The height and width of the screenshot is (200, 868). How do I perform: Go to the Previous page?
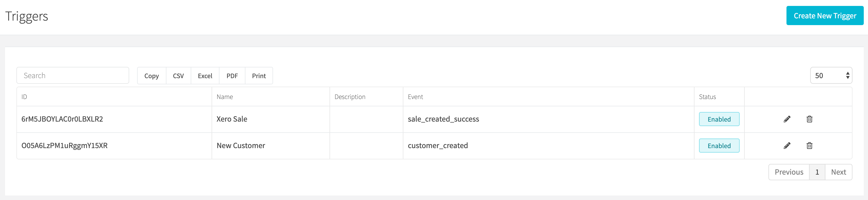click(789, 172)
